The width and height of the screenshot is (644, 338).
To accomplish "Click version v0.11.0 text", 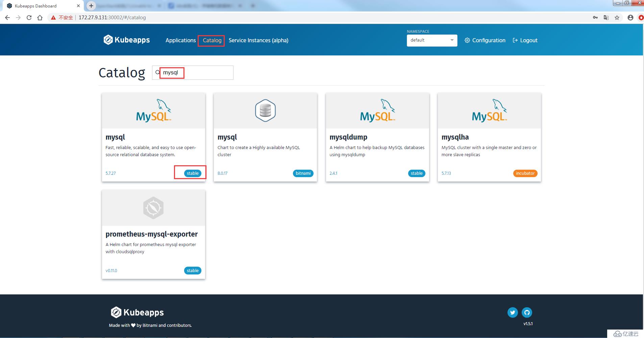I will coord(111,271).
